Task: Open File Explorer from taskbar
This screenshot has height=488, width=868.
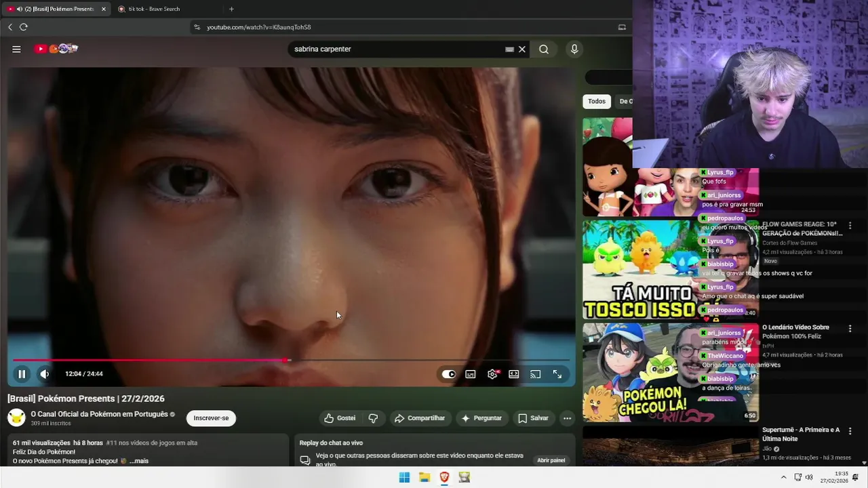Action: pyautogui.click(x=425, y=477)
